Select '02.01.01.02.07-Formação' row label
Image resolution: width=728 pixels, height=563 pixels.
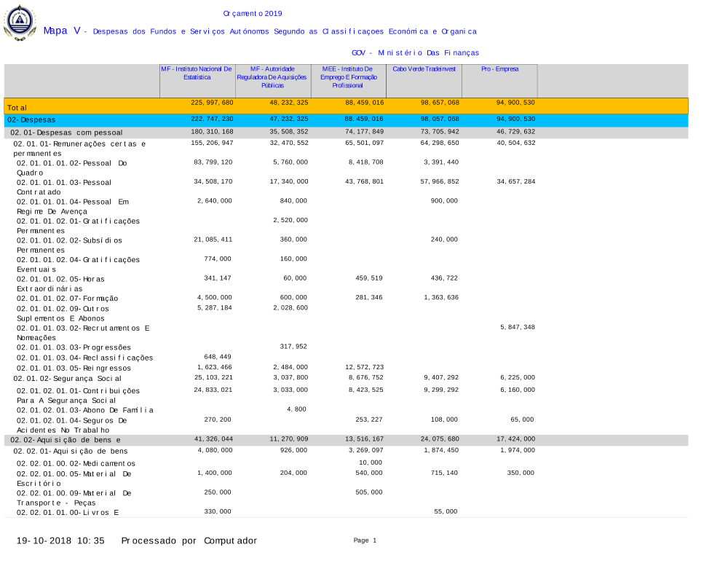pos(68,298)
